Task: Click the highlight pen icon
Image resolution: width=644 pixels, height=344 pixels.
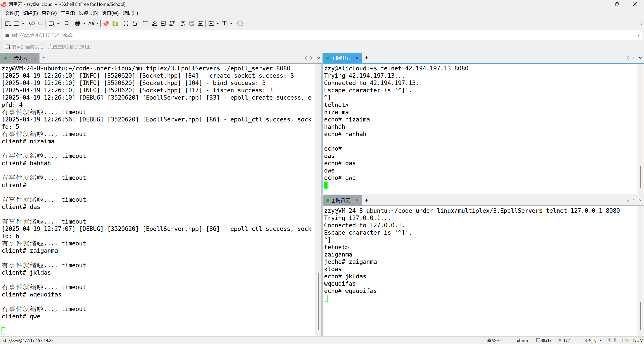Action: pos(154,23)
